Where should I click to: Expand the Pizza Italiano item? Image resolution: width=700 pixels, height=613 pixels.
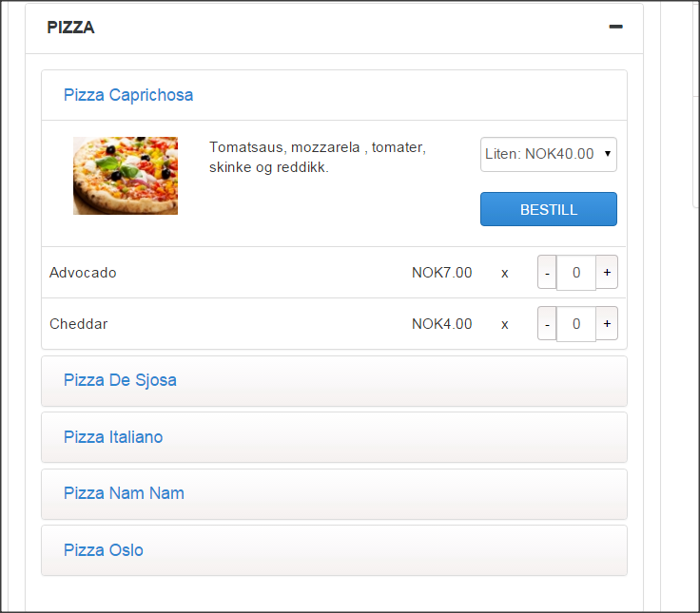113,437
